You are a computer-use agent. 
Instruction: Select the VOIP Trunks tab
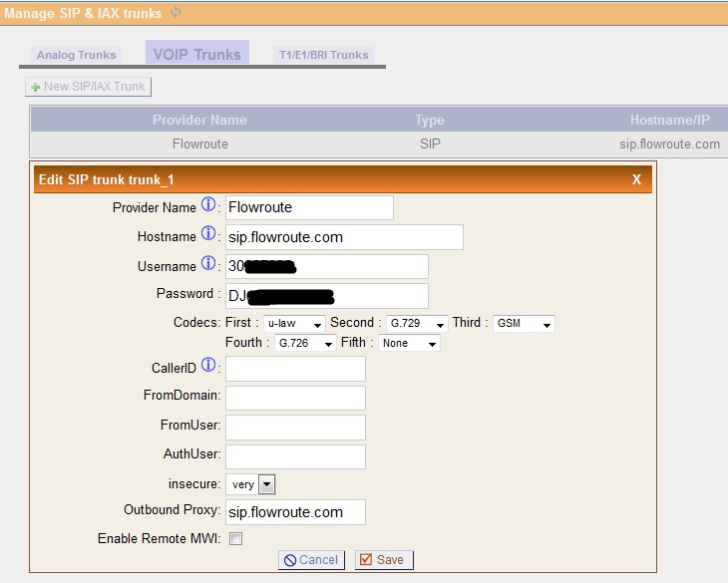coord(197,54)
